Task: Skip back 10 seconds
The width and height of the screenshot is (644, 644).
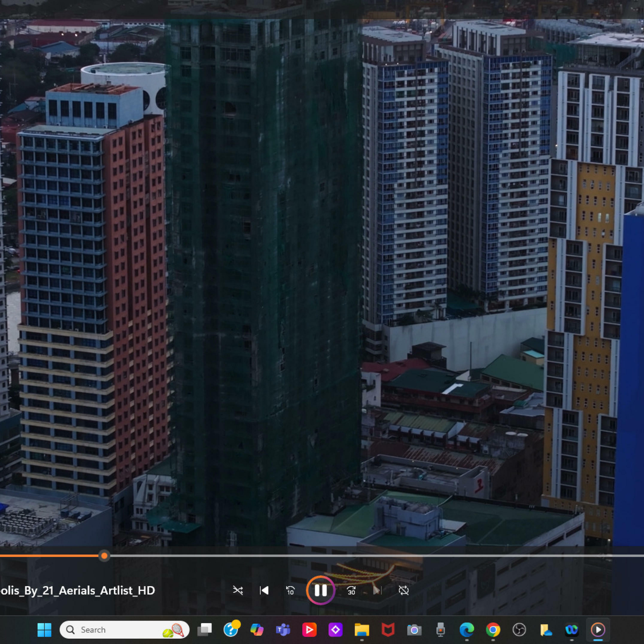Action: pos(290,591)
